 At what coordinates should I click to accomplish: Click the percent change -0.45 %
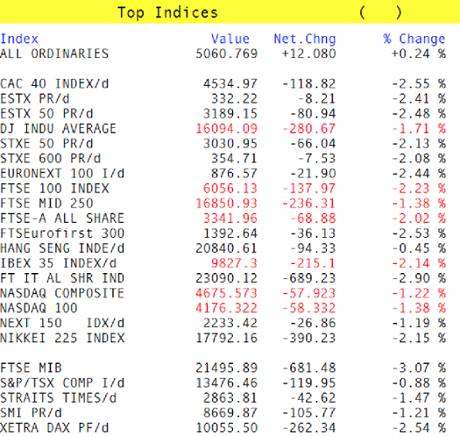[419, 248]
